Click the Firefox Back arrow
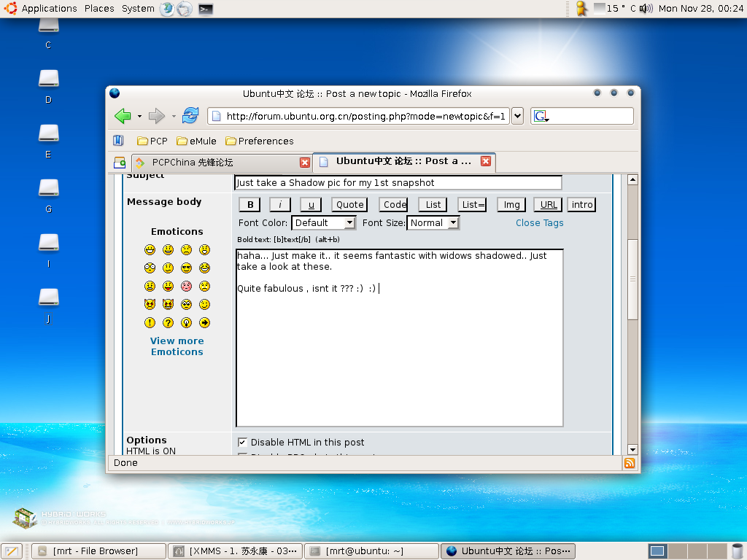Viewport: 747px width, 560px height. pyautogui.click(x=123, y=116)
